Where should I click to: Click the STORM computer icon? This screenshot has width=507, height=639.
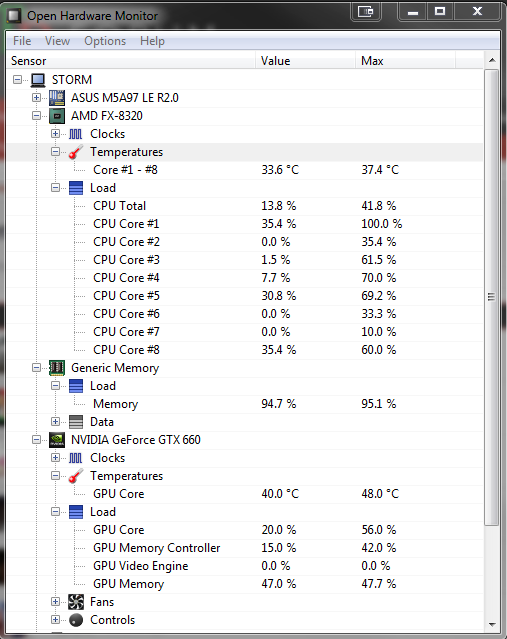[38, 80]
